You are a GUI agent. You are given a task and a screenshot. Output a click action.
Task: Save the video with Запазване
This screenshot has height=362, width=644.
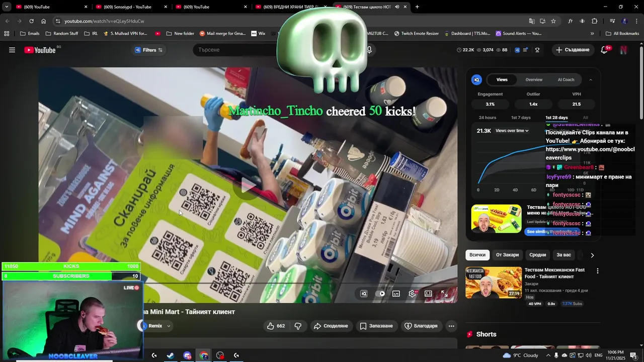(x=376, y=326)
